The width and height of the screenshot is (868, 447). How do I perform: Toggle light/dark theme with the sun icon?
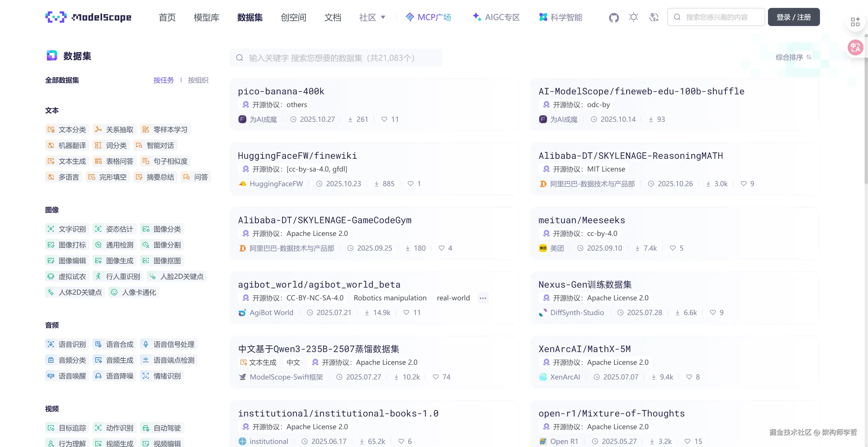pyautogui.click(x=633, y=17)
